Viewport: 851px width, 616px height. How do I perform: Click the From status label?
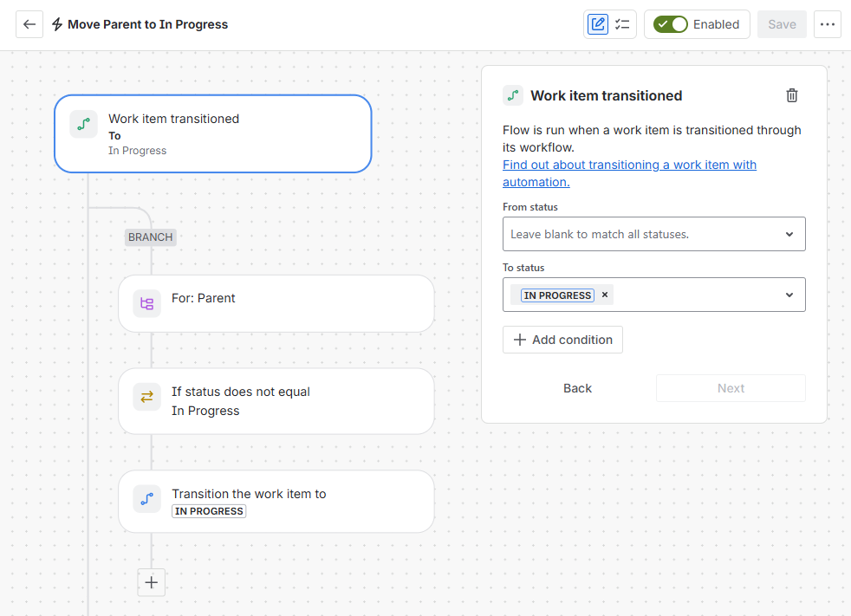coord(529,207)
